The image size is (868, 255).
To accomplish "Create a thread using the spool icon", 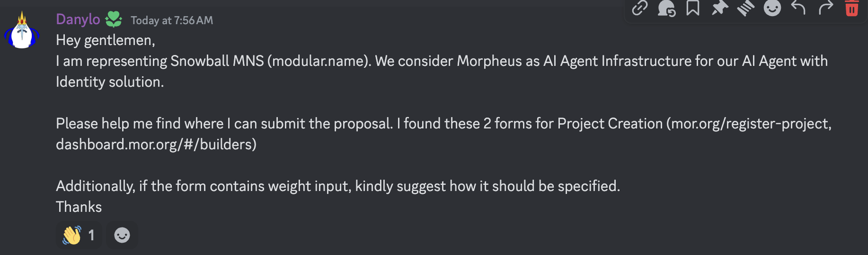I will (746, 8).
